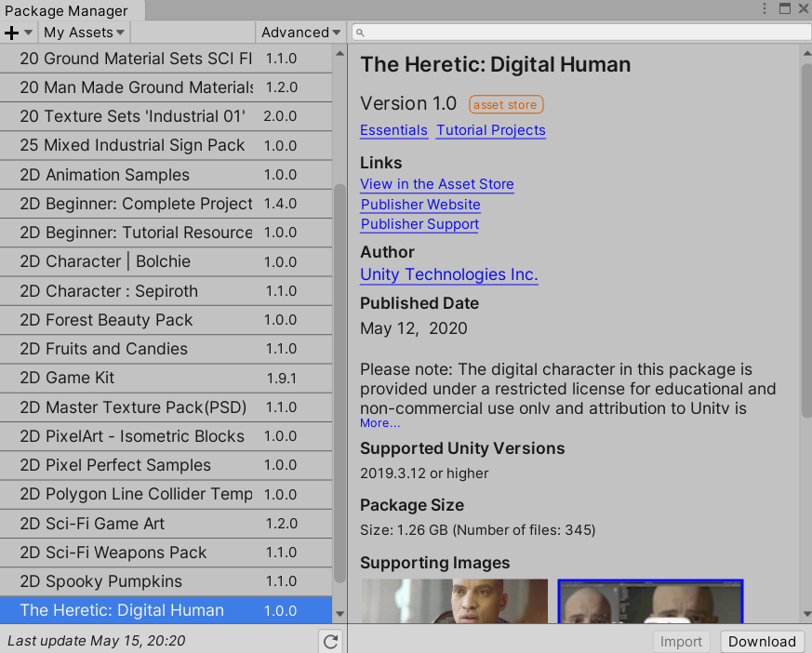Open the Advanced dropdown menu
Screen dimensions: 812x653
[300, 33]
